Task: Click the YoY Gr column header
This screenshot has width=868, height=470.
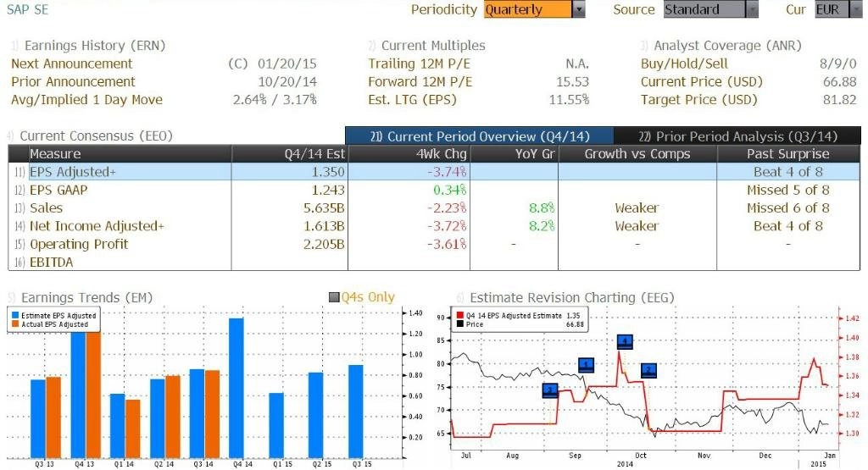Action: tap(514, 154)
